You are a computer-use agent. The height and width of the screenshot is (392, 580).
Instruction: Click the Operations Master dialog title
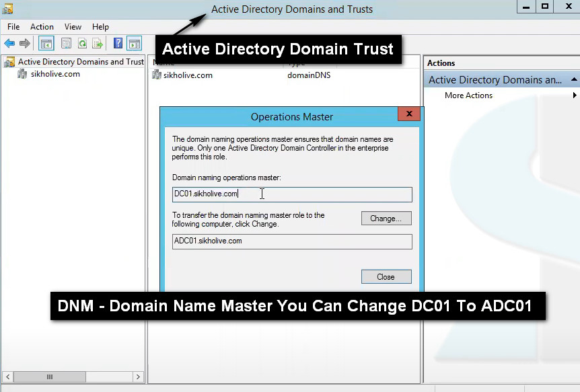pos(292,117)
